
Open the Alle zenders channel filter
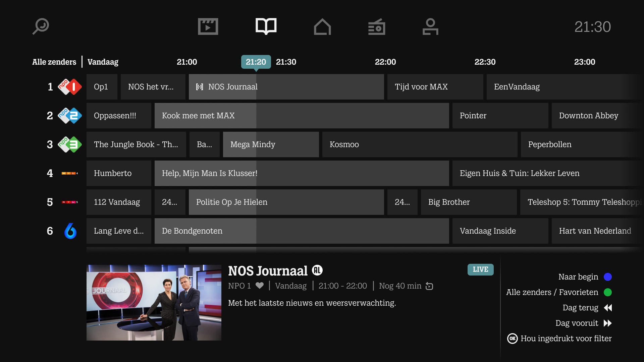tap(54, 62)
